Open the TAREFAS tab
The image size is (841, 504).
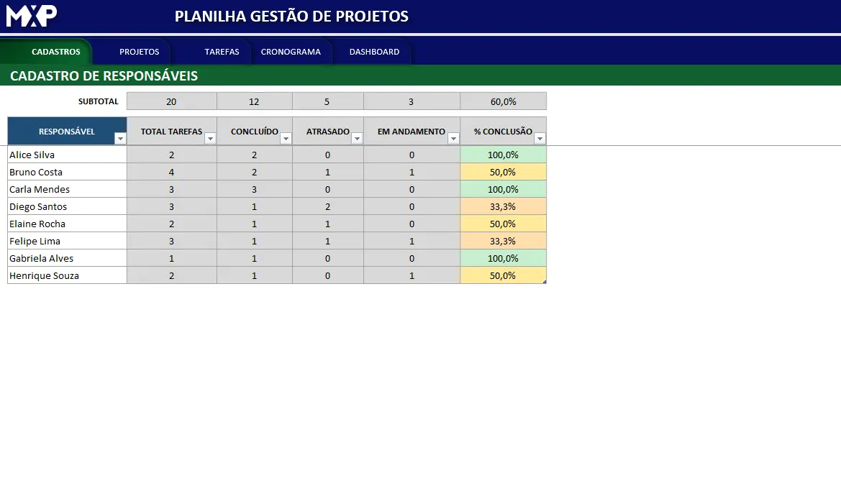coord(222,52)
